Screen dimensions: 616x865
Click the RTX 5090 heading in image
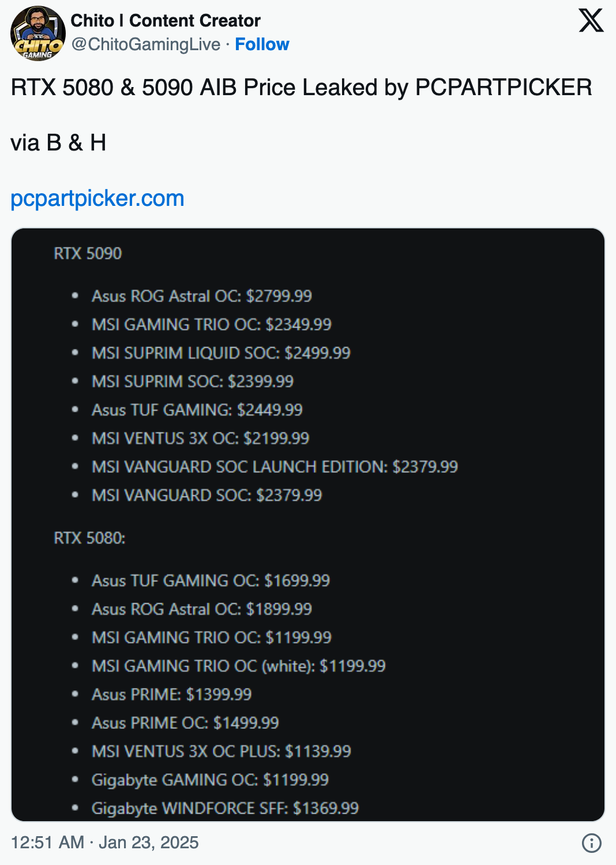tap(88, 253)
